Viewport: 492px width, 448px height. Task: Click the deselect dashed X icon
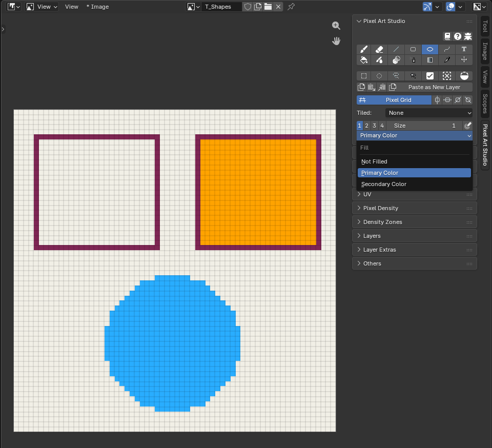tap(447, 76)
